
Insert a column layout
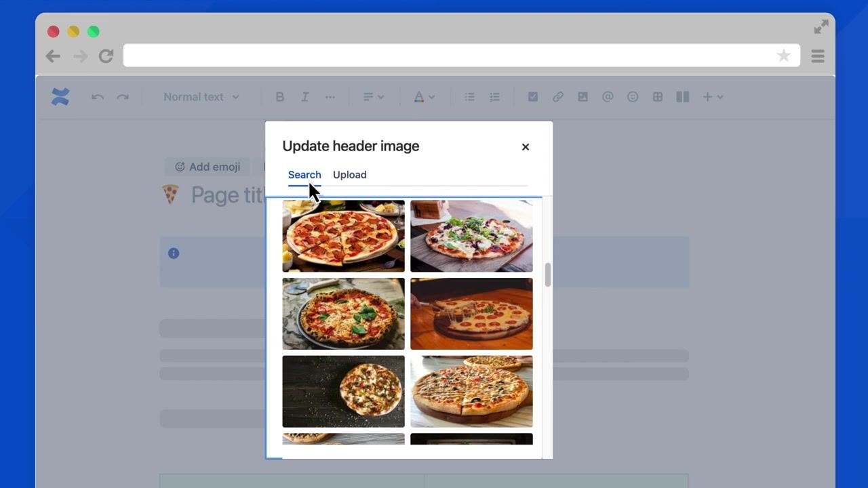point(683,97)
